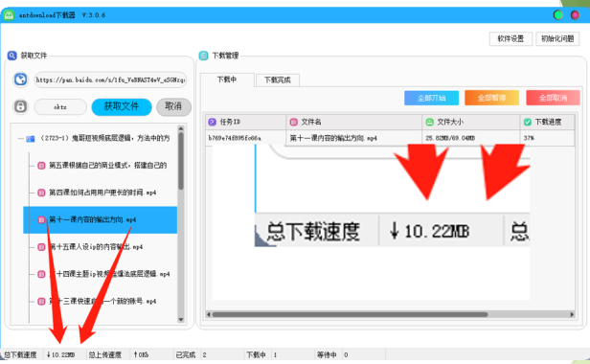Viewport: 590px width, 364px height.
Task: Click the ↓10.22MB speed value in status bar
Action: (60, 355)
